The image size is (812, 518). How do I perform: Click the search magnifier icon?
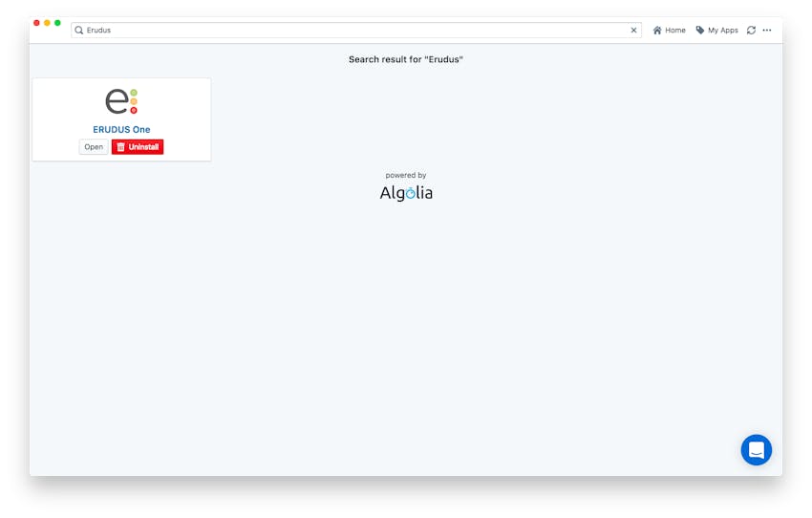78,30
